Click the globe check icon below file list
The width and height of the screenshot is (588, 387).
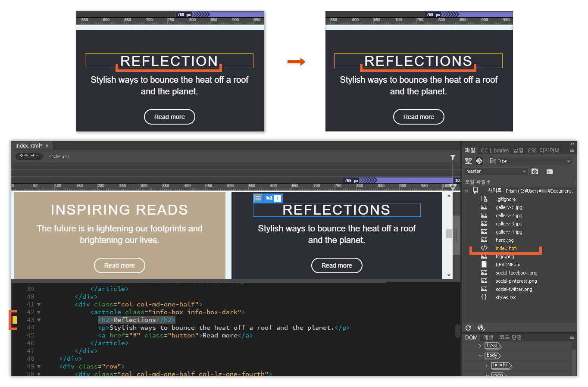(x=481, y=328)
